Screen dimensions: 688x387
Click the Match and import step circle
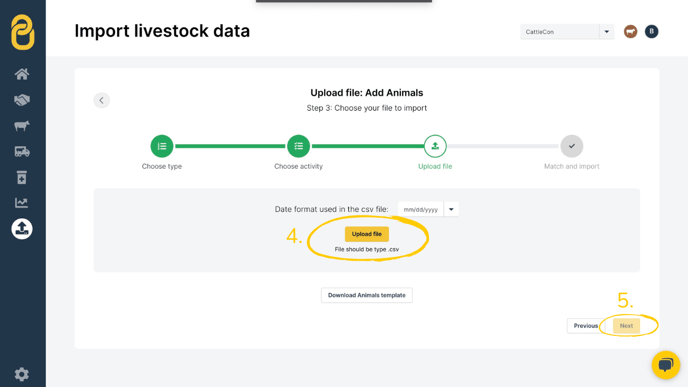click(x=572, y=146)
